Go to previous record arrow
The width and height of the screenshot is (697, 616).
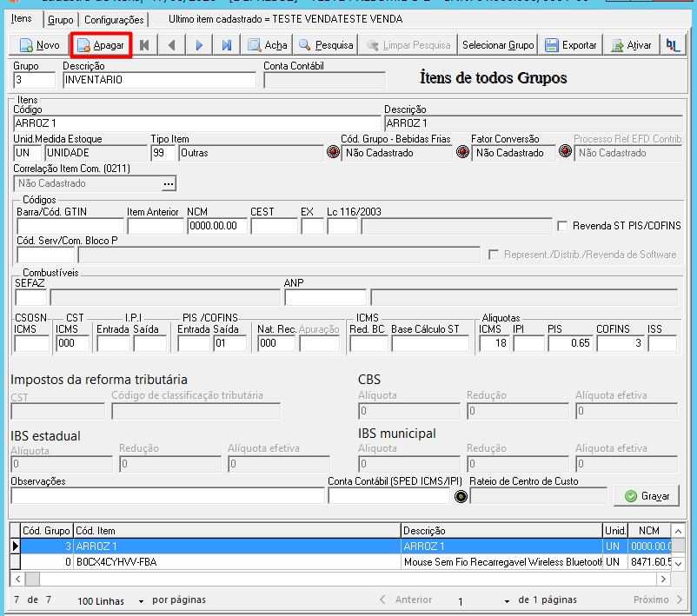pos(172,45)
